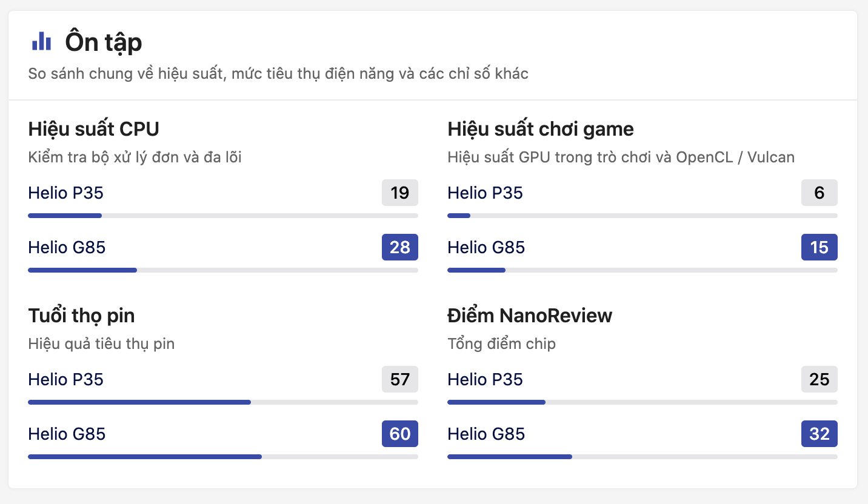
Task: Select Helio G85 under Tuổi thọ pin
Action: pyautogui.click(x=67, y=434)
